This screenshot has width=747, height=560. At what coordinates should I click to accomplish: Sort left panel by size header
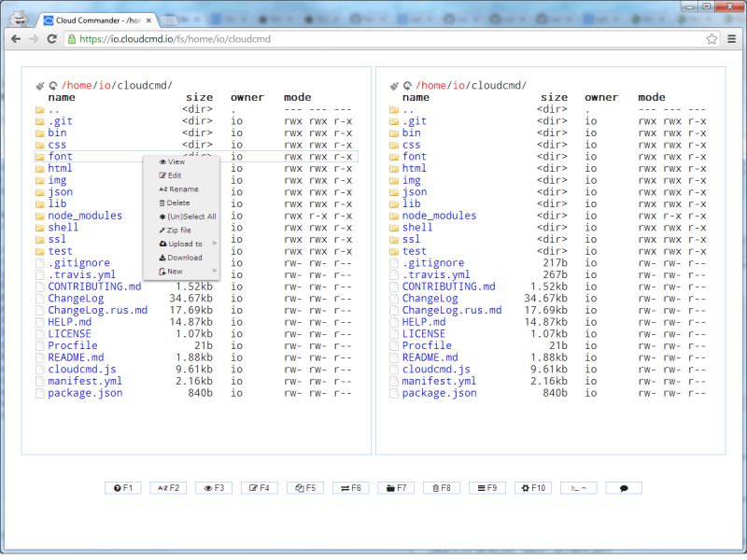coord(199,98)
